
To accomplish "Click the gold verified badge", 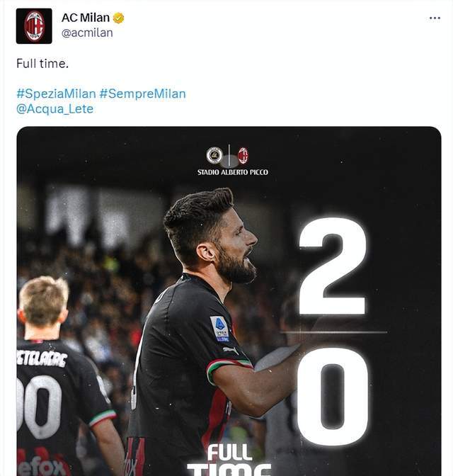I will [x=118, y=18].
